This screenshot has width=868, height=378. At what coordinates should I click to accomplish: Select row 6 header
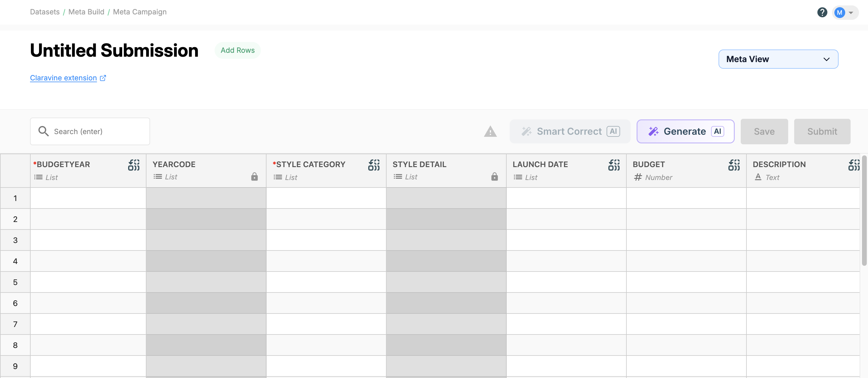tap(15, 303)
